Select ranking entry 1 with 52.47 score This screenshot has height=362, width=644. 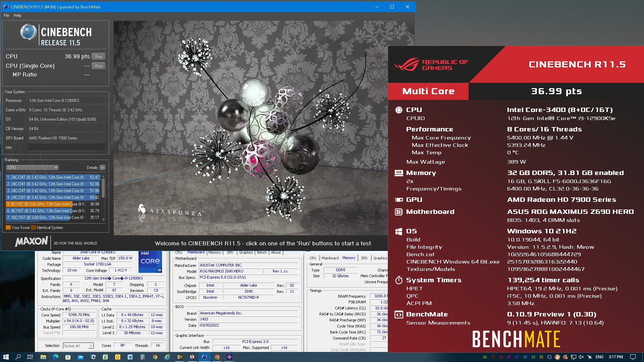coord(53,177)
